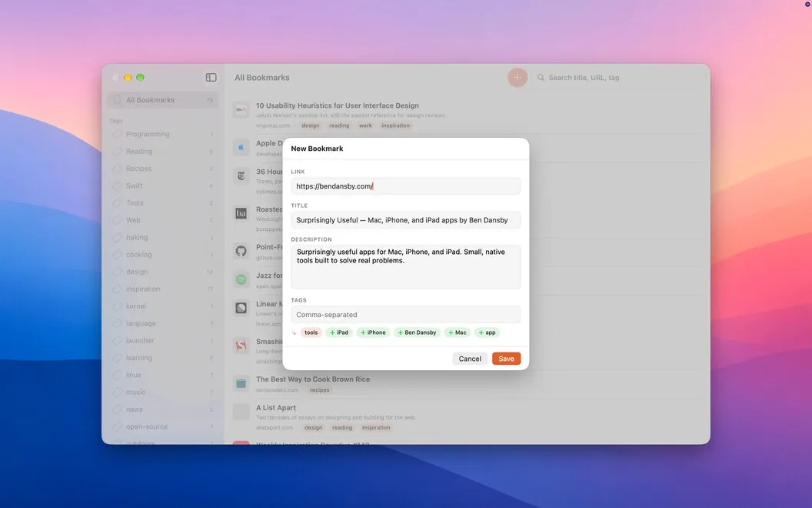Click the New York Times favicon
Screen dimensions: 812x508
click(241, 175)
